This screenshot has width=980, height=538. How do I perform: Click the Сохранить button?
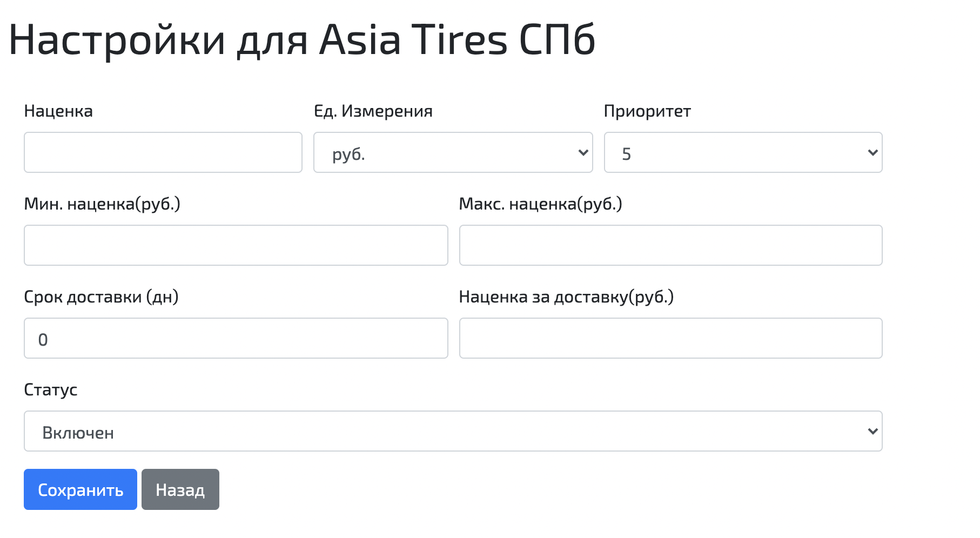pos(80,489)
